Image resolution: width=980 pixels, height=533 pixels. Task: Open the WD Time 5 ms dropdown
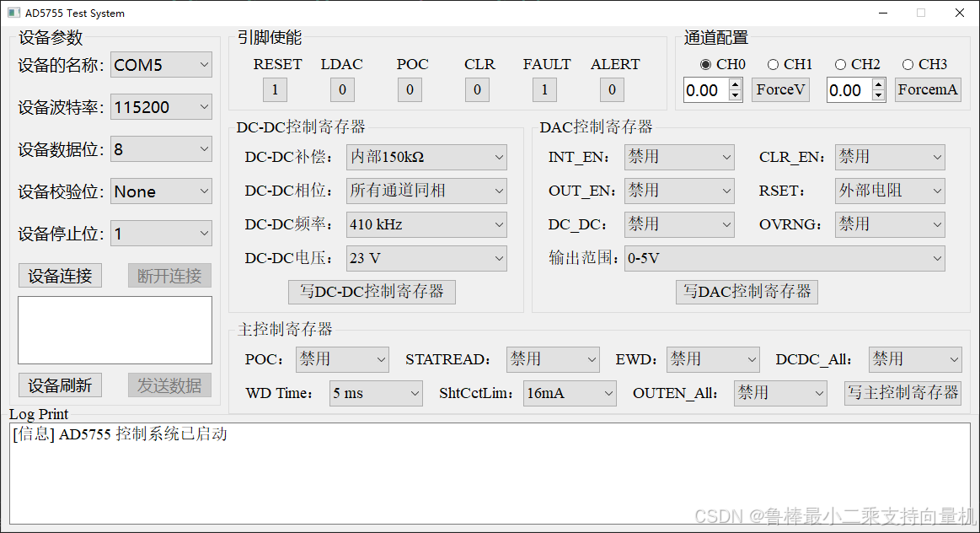[x=377, y=394]
